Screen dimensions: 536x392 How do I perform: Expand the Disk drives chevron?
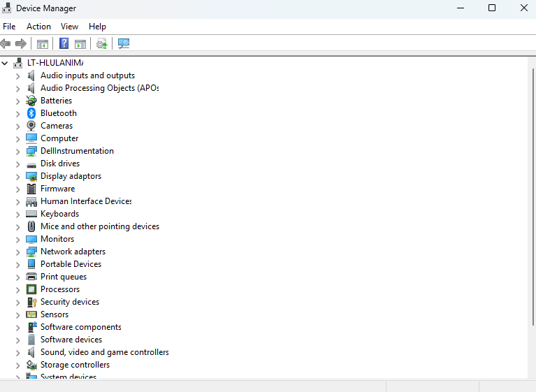17,164
